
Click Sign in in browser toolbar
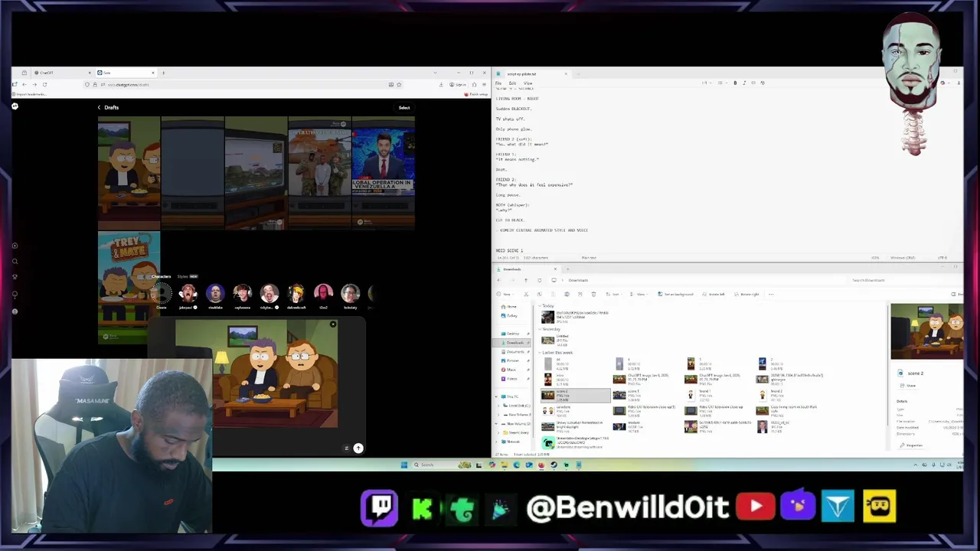click(x=458, y=84)
